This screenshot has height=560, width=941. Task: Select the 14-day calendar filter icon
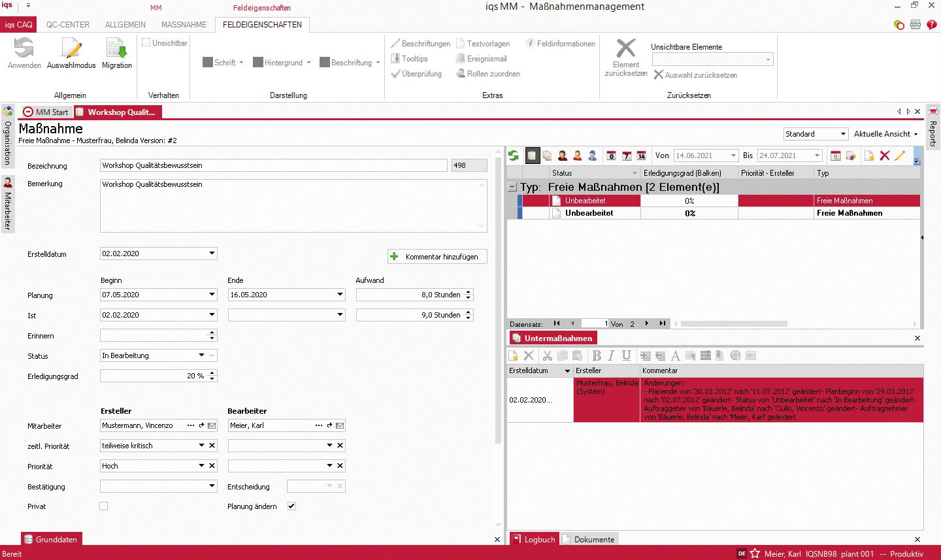641,156
